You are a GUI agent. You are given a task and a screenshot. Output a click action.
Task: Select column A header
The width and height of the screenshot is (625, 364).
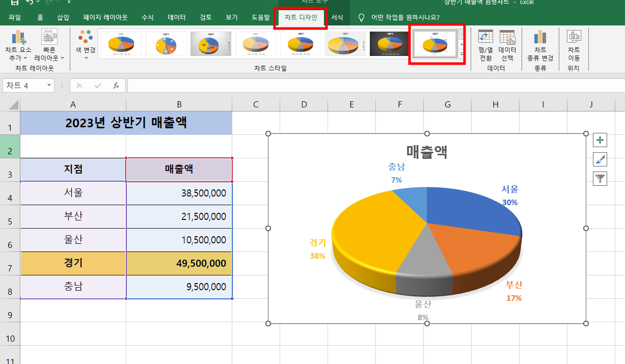click(73, 104)
